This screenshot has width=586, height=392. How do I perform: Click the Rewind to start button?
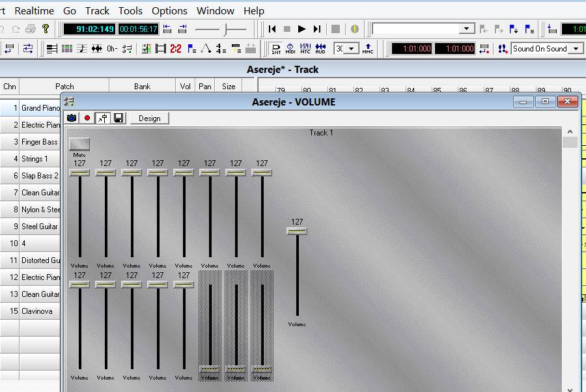(272, 29)
